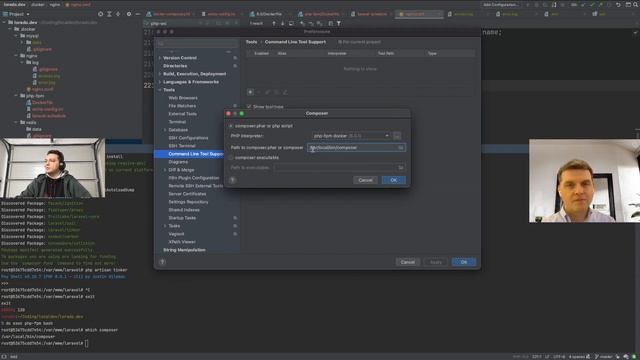The height and width of the screenshot is (360, 640).
Task: Jump to next search occurrence arrow
Action: point(282,23)
